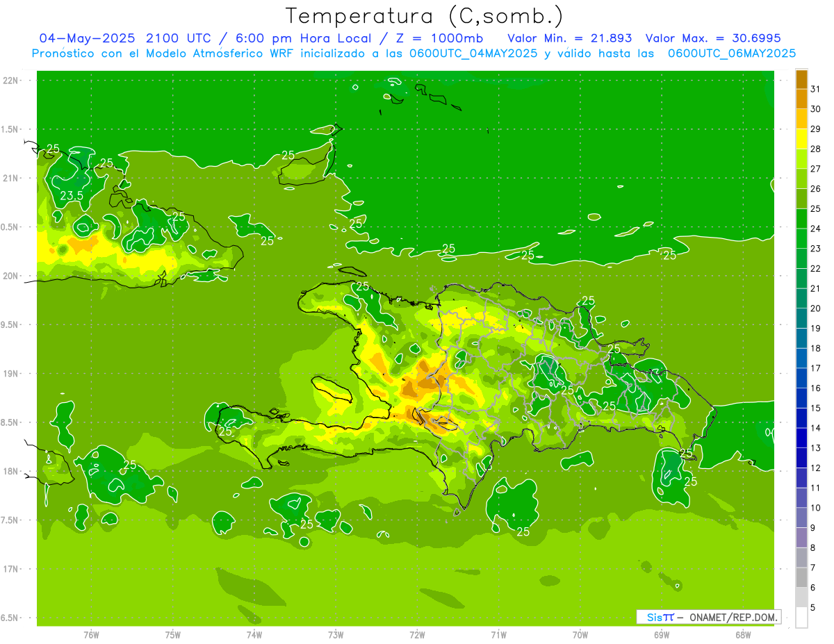Viewport: 834px width, 644px height.
Task: Click the brown swatch above 31 on the scale
Action: (801, 79)
